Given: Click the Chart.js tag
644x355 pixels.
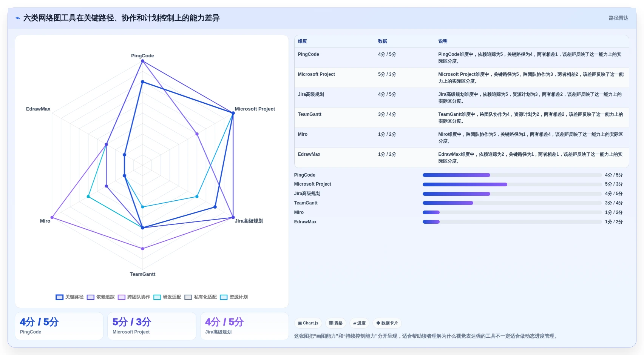Looking at the screenshot, I should (308, 323).
